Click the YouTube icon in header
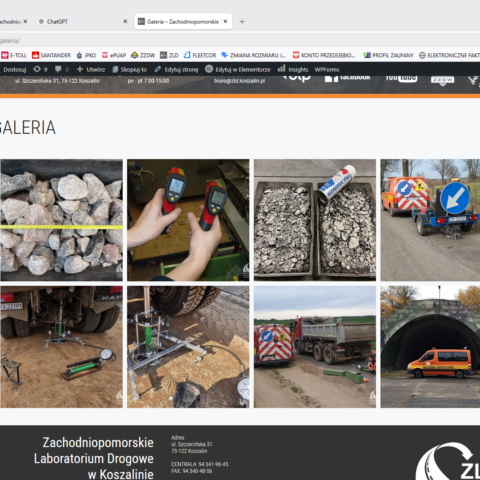The width and height of the screenshot is (480, 480). [x=401, y=79]
